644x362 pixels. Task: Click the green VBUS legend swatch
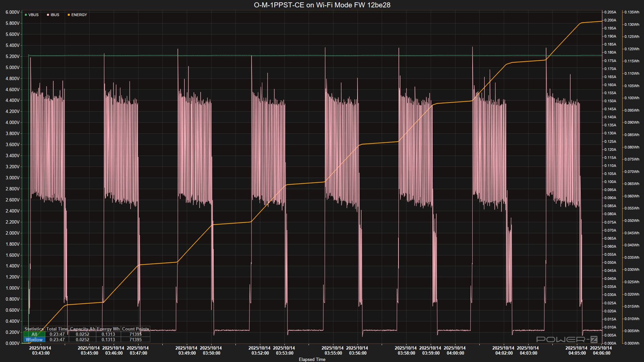[x=26, y=15]
